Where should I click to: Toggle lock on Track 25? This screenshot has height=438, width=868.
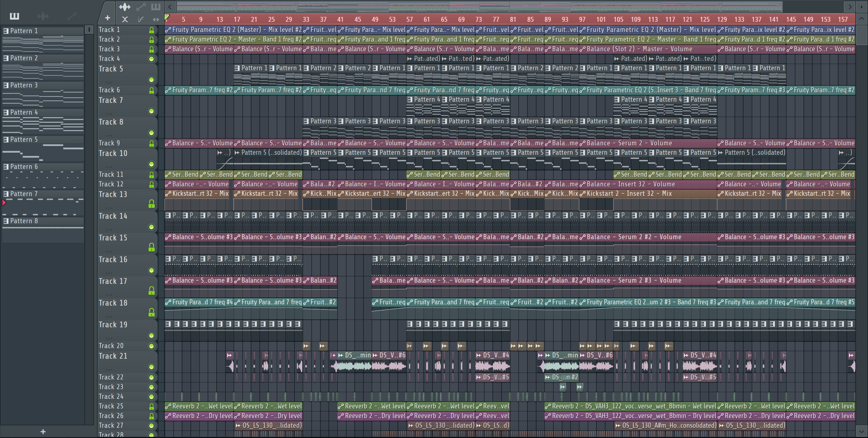pyautogui.click(x=152, y=407)
